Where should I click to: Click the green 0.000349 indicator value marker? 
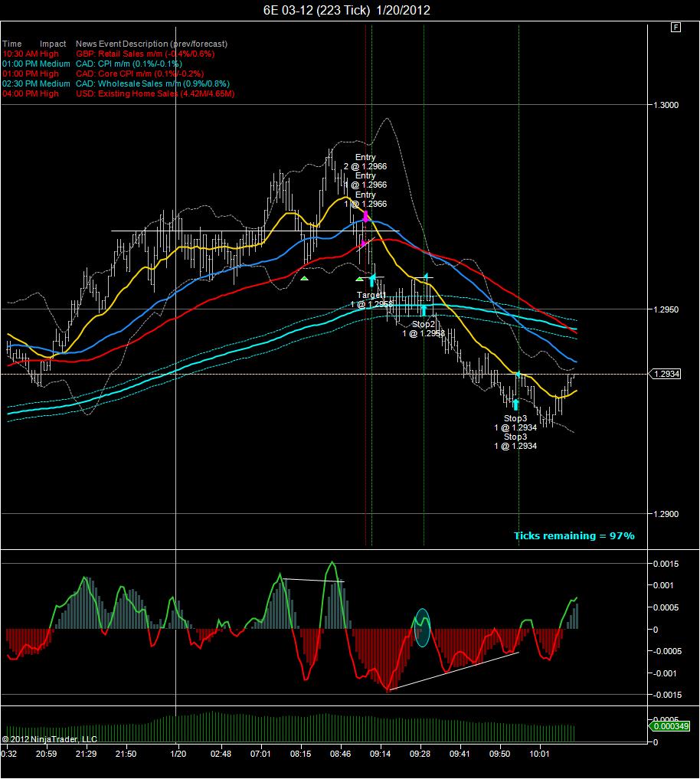(669, 726)
